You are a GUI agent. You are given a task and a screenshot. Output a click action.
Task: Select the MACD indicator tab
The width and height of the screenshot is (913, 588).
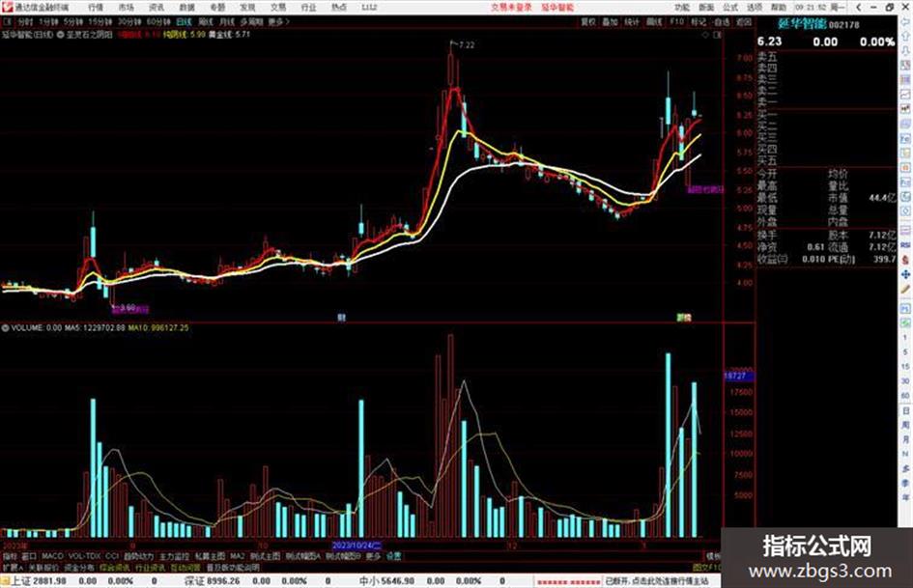52,556
